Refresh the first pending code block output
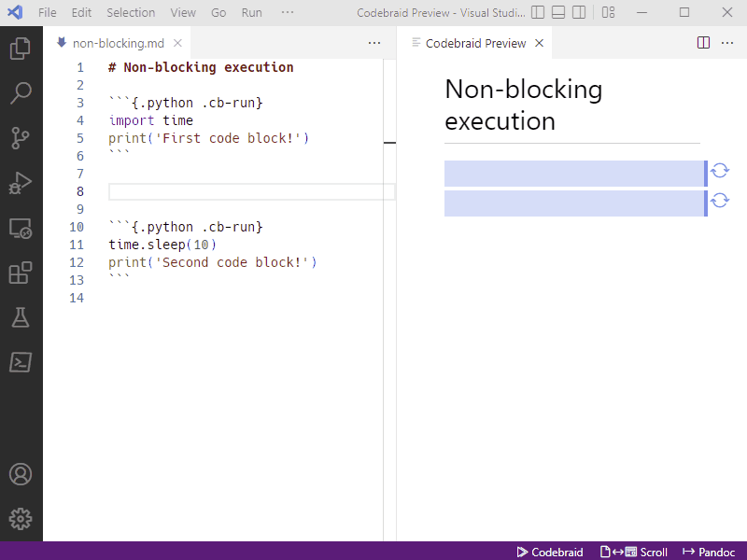 (720, 173)
